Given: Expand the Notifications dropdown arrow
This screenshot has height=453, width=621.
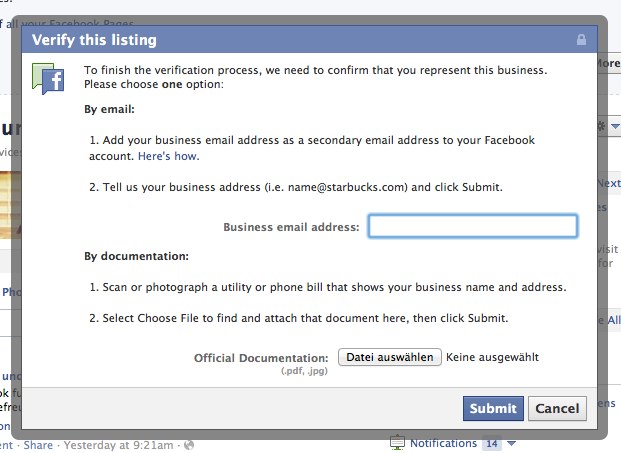Looking at the screenshot, I should pyautogui.click(x=511, y=443).
